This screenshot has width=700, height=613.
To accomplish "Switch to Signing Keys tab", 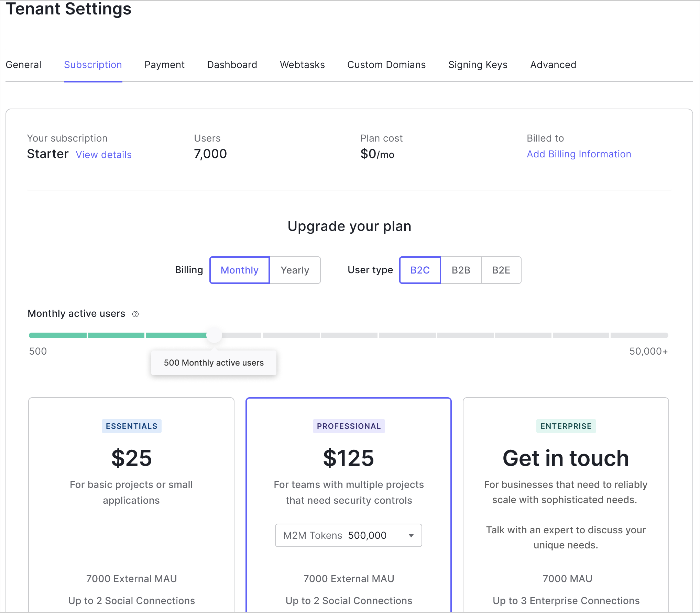I will pyautogui.click(x=478, y=65).
